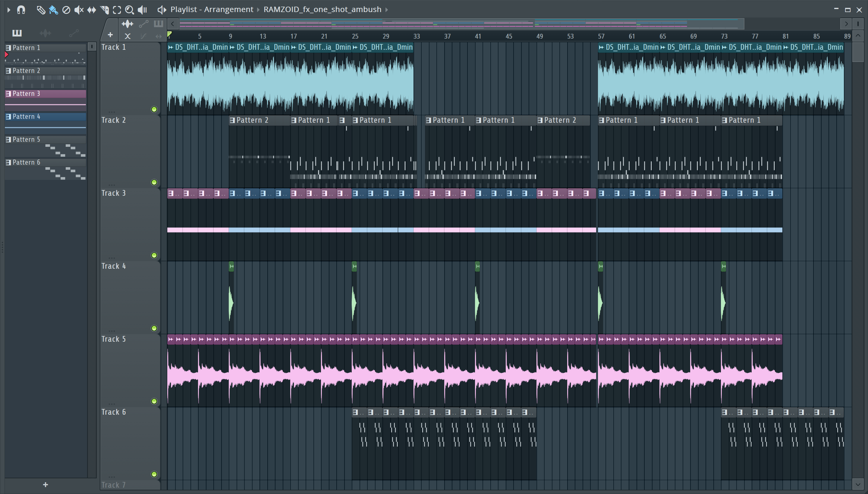Select the Select marquee tool

tap(117, 10)
